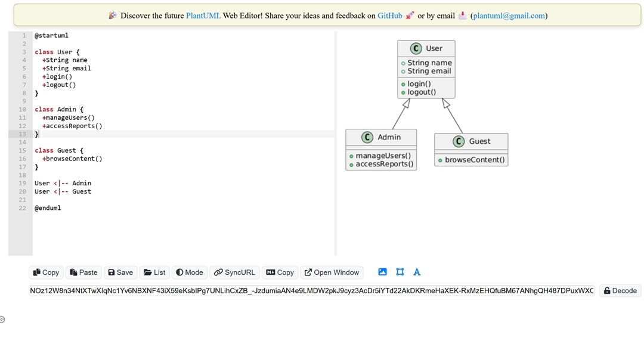Click 'logout()' in the User diagram
This screenshot has width=644, height=341.
pyautogui.click(x=422, y=92)
